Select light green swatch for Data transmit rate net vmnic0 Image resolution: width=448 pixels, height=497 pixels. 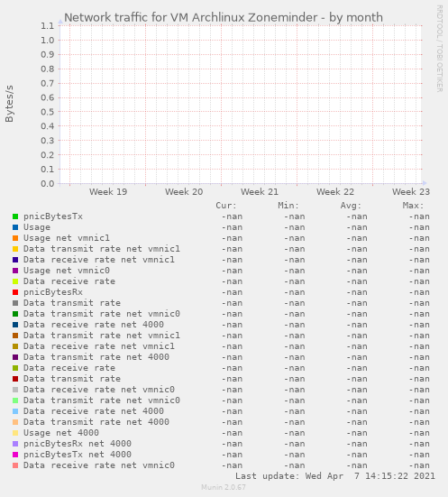pyautogui.click(x=15, y=400)
